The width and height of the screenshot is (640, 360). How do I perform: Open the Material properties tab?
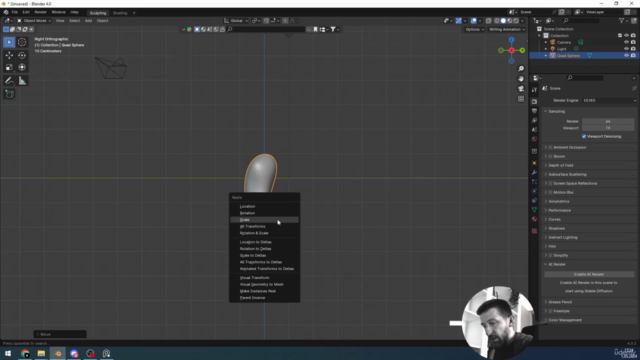pyautogui.click(x=534, y=219)
